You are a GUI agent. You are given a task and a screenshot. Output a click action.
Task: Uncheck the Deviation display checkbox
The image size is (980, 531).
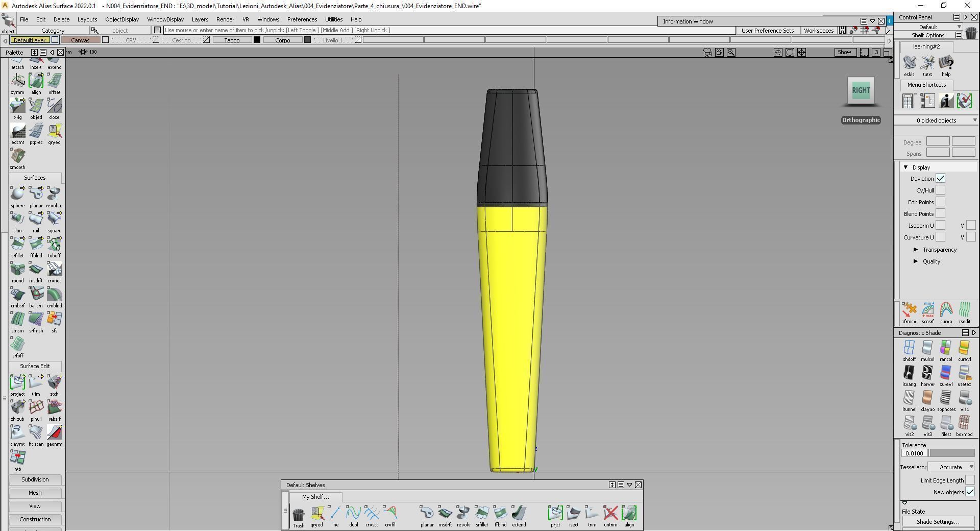click(x=940, y=178)
